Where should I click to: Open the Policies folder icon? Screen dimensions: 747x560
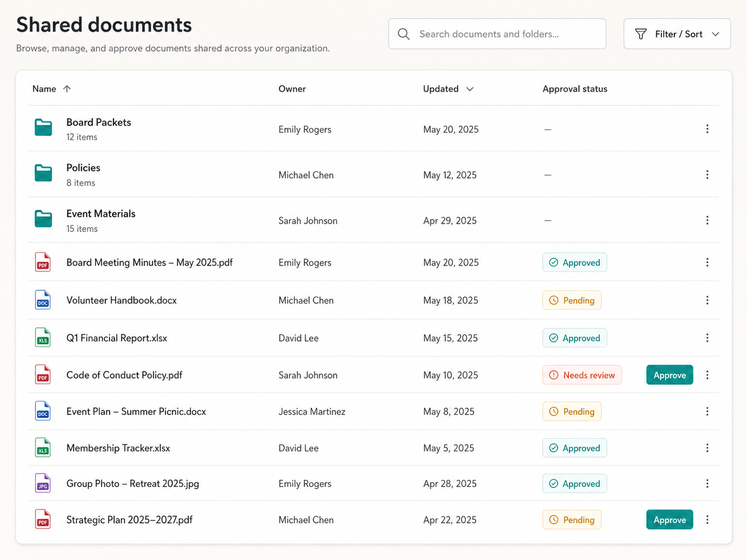43,173
